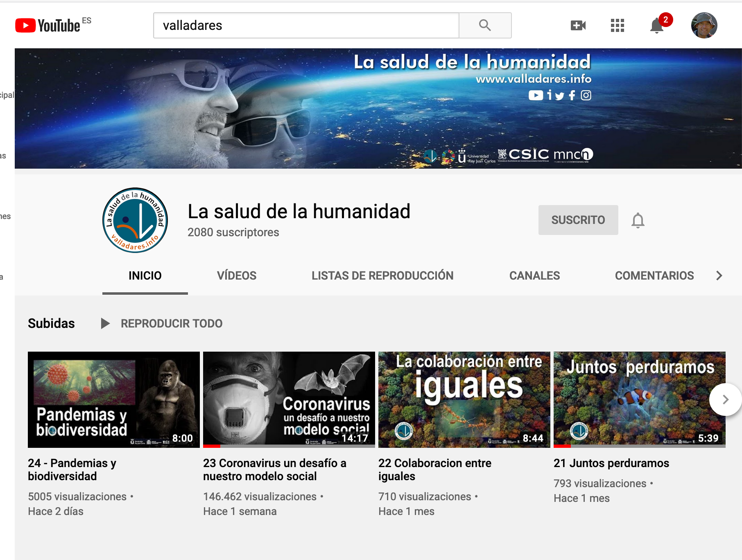Click the channel's circular profile logo

pyautogui.click(x=135, y=220)
